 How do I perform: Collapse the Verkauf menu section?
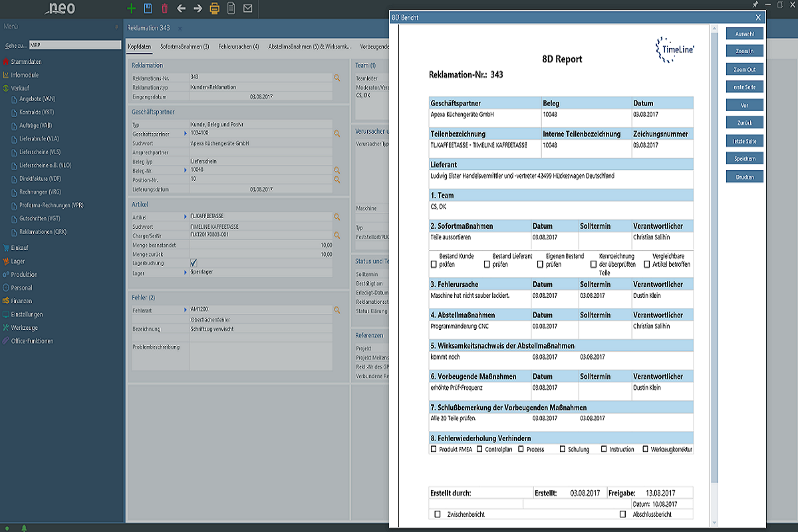point(20,88)
